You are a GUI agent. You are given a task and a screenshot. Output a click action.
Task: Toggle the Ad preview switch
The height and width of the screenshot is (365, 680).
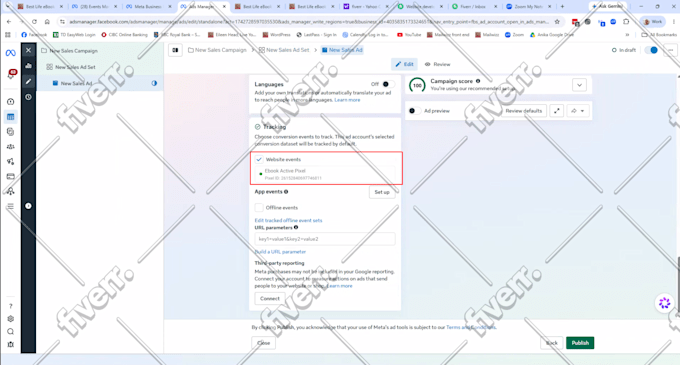point(414,111)
